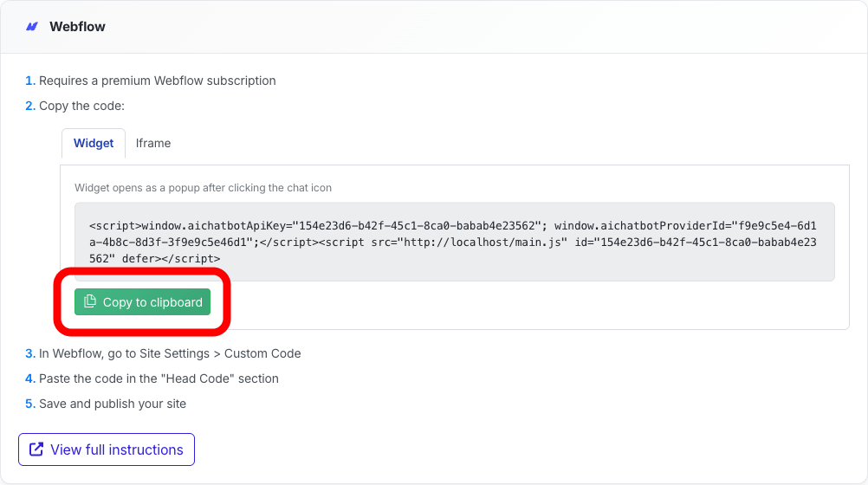Click the Webflow logo icon
Image resolution: width=868 pixels, height=485 pixels.
pyautogui.click(x=32, y=27)
